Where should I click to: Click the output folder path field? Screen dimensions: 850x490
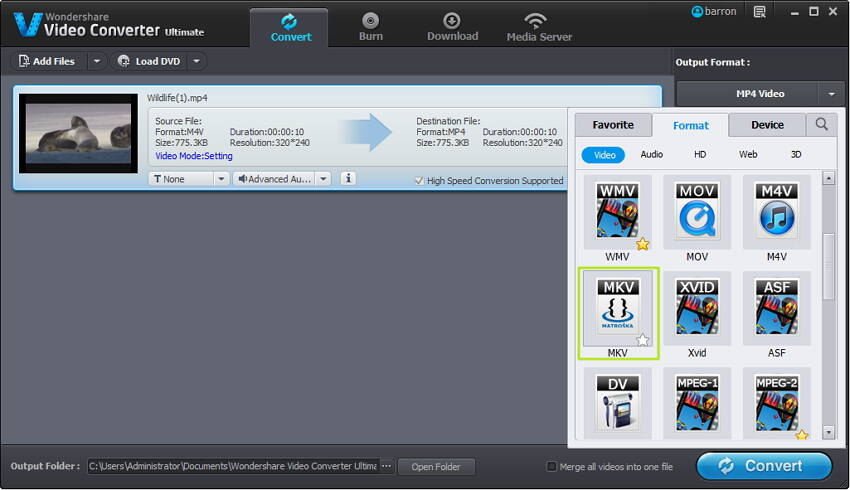point(233,466)
